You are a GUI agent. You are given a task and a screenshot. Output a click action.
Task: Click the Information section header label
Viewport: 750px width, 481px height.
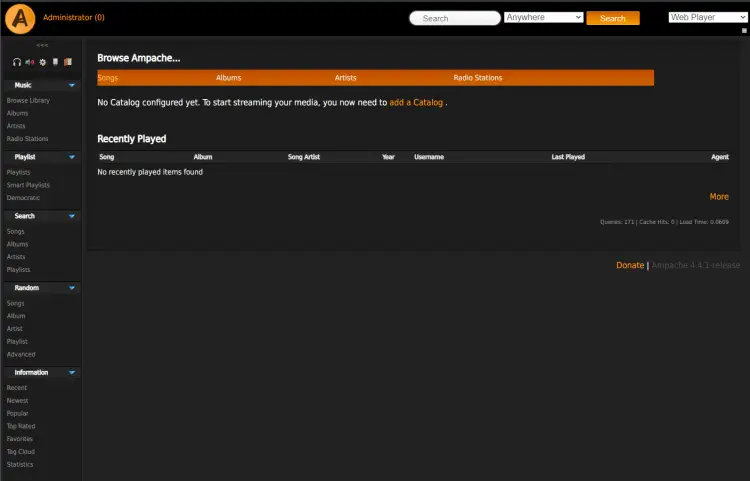(x=31, y=372)
